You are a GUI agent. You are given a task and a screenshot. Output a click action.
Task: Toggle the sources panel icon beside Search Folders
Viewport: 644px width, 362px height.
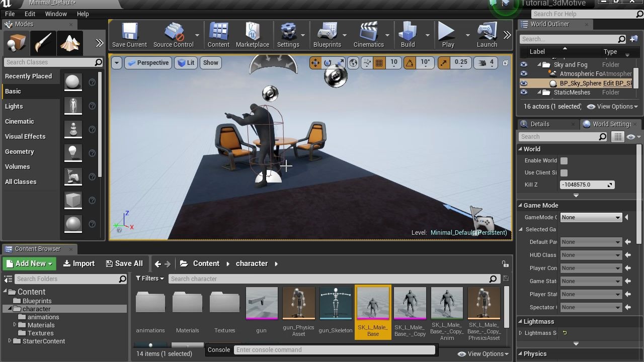click(8, 279)
